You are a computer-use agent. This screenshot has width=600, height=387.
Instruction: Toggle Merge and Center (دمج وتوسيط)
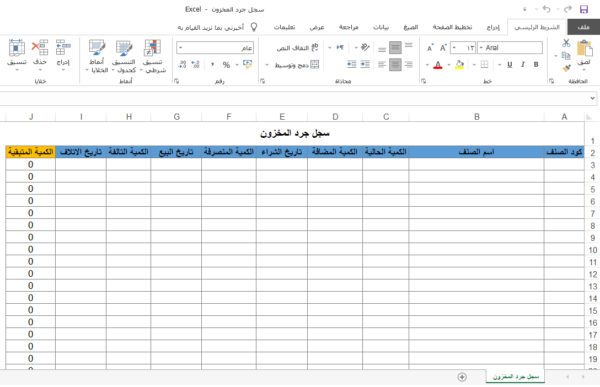(297, 65)
